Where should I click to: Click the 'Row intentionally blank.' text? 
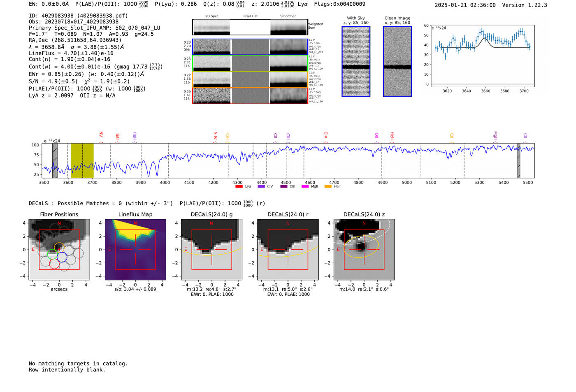[67, 370]
